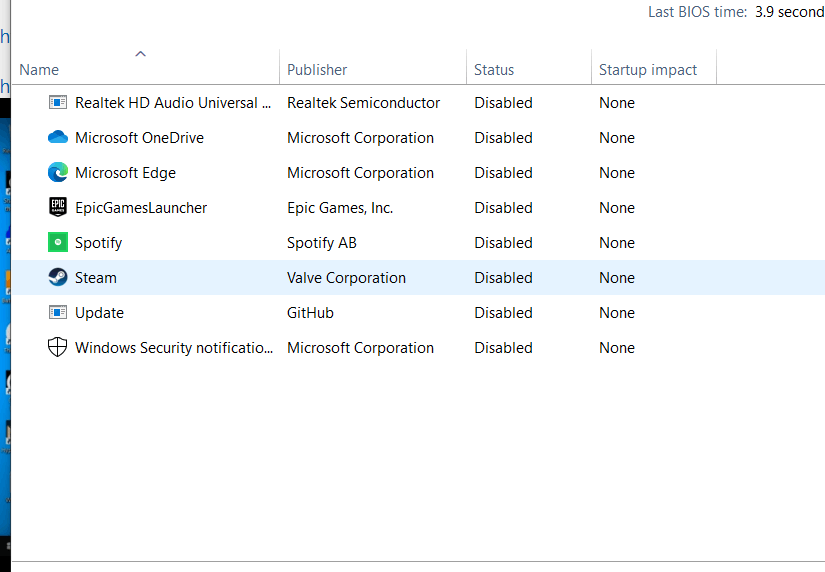Click the Realtek HD Audio icon
Viewport: 825px width, 572px height.
click(58, 103)
